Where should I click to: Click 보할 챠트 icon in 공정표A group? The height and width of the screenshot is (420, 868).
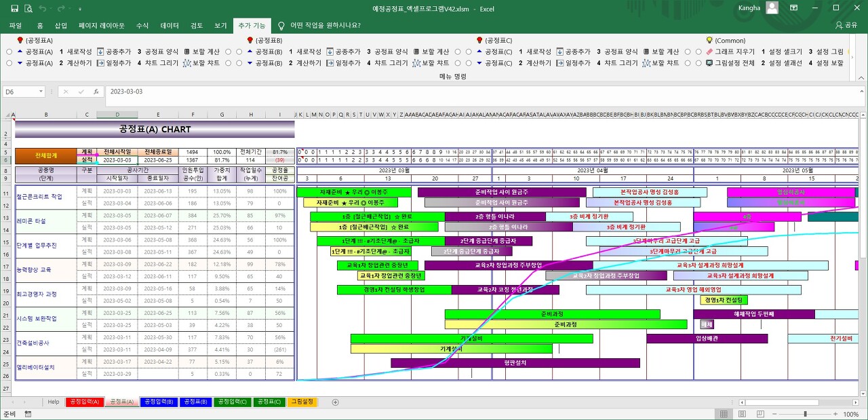(187, 63)
